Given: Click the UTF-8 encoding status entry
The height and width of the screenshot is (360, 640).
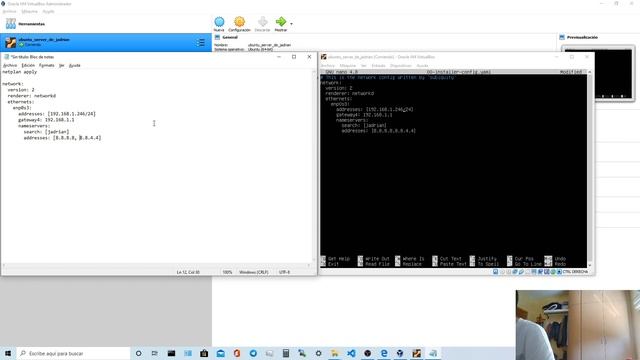Looking at the screenshot, I should coord(284,272).
